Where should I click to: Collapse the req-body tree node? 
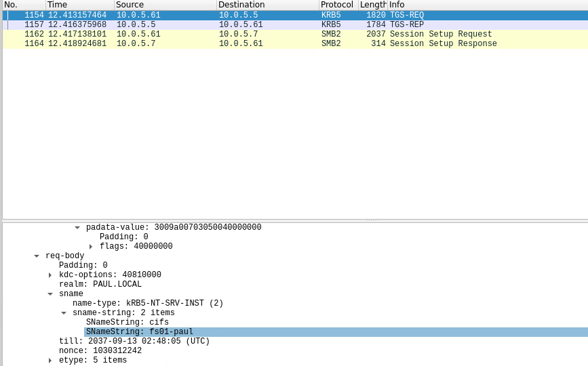[x=37, y=256]
